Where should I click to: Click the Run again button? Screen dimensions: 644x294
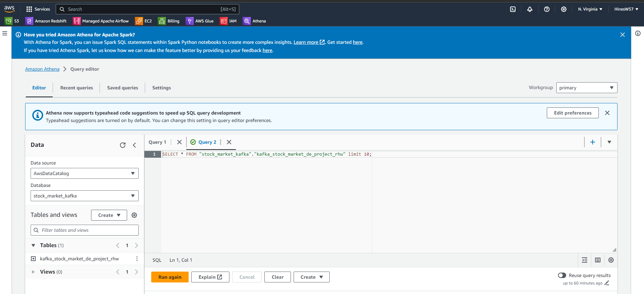click(x=170, y=277)
